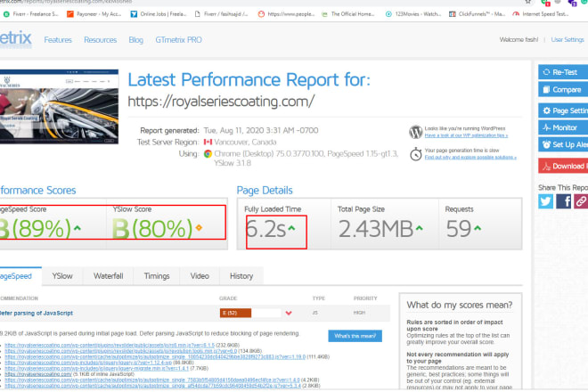
Task: Collapse Defer parsing of JavaScript row
Action: (x=289, y=313)
